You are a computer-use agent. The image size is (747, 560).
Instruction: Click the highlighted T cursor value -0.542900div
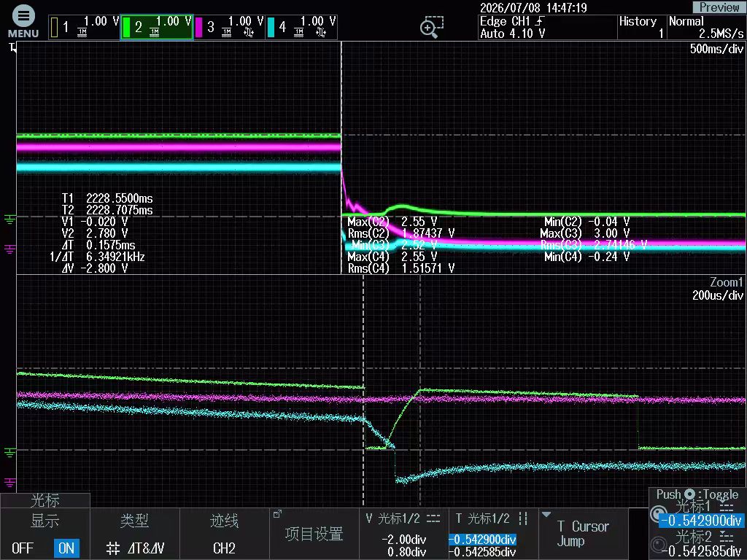[483, 540]
